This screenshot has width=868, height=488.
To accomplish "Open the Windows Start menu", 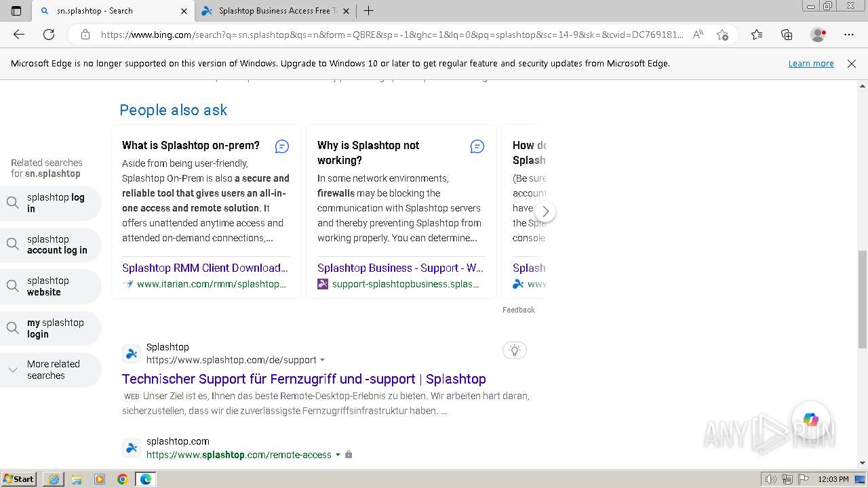I will coord(19,479).
